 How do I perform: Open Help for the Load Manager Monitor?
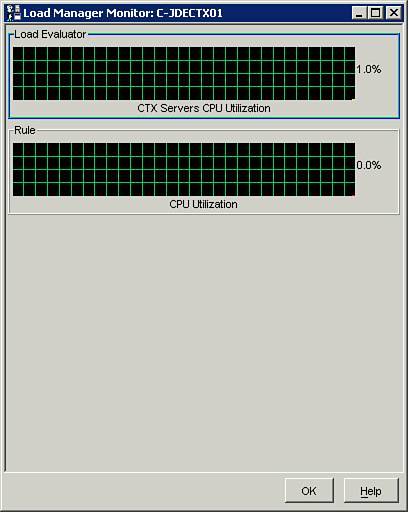click(x=371, y=491)
